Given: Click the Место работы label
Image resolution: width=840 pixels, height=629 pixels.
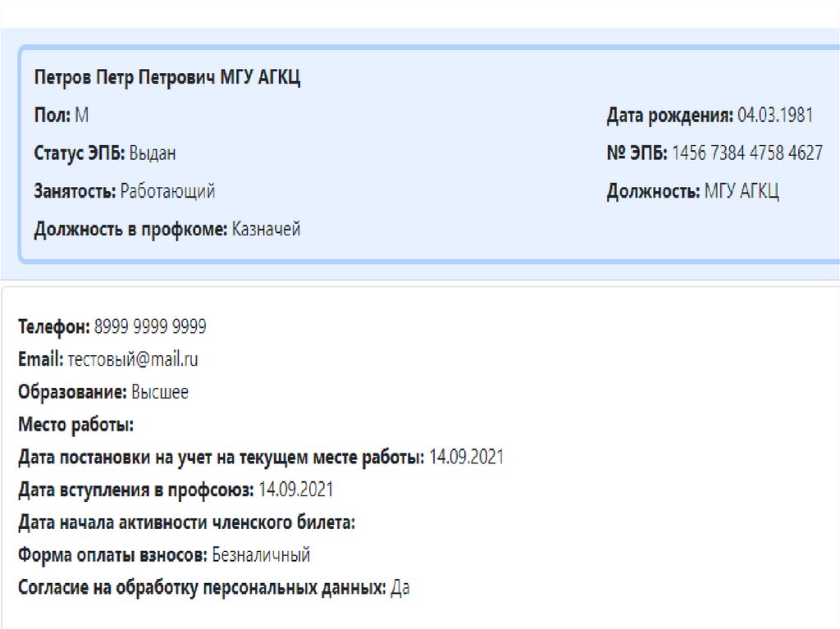Looking at the screenshot, I should [x=75, y=425].
